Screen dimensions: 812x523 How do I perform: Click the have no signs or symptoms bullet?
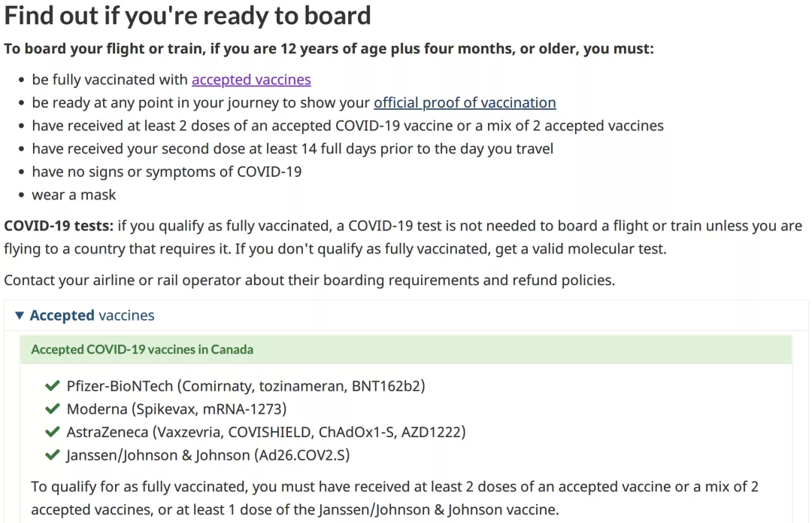pyautogui.click(x=167, y=172)
